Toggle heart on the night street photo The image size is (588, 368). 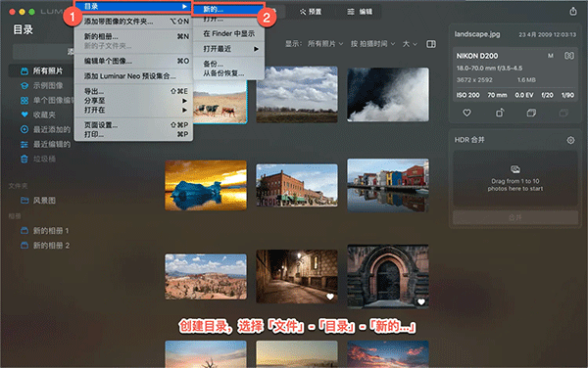330,297
